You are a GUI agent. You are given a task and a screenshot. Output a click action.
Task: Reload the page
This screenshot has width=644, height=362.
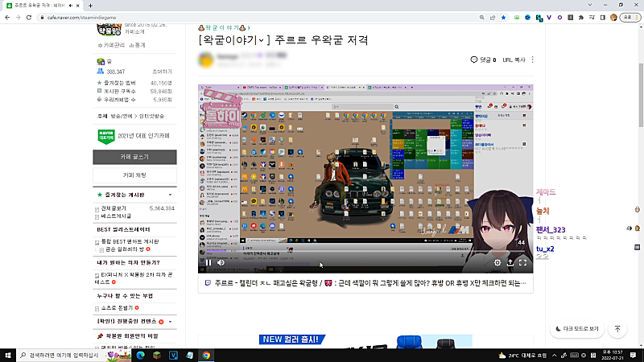click(x=29, y=18)
